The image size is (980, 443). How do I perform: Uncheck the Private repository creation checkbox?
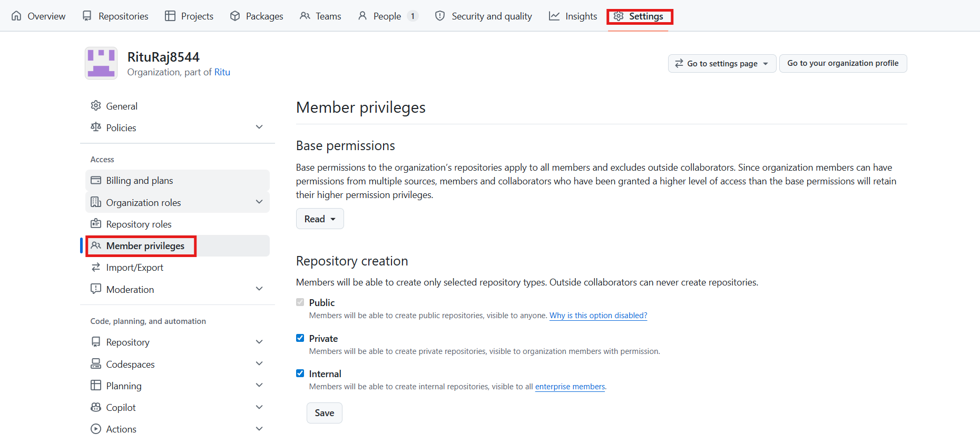pyautogui.click(x=300, y=338)
